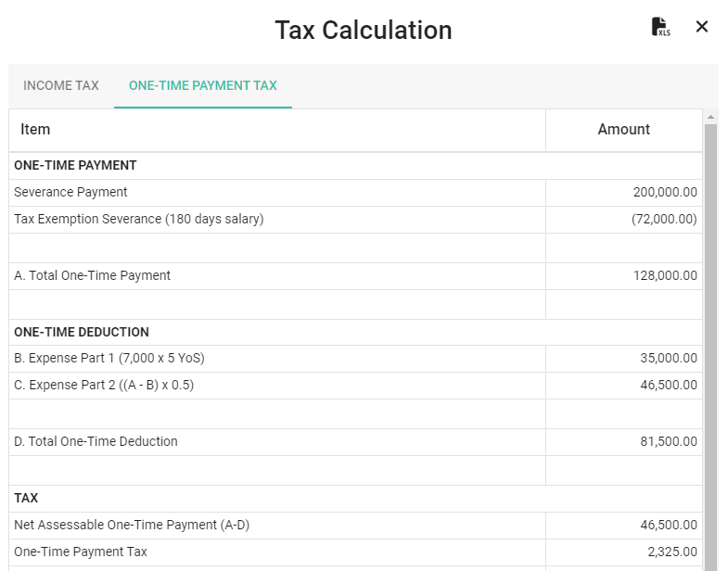This screenshot has height=571, width=728.
Task: Click the scrollbar up arrow
Action: coord(710,117)
